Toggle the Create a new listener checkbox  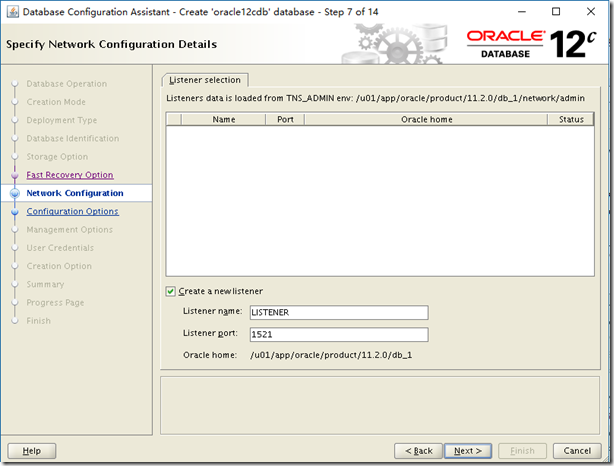(x=170, y=291)
